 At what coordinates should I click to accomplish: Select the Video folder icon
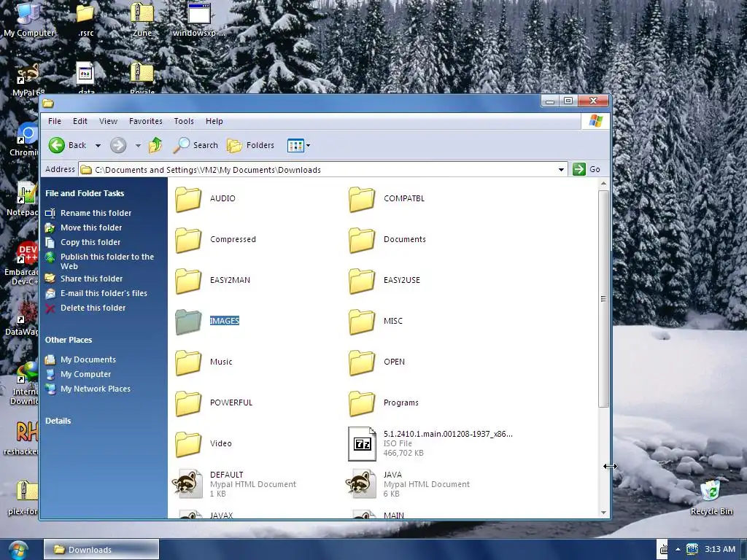(x=187, y=444)
